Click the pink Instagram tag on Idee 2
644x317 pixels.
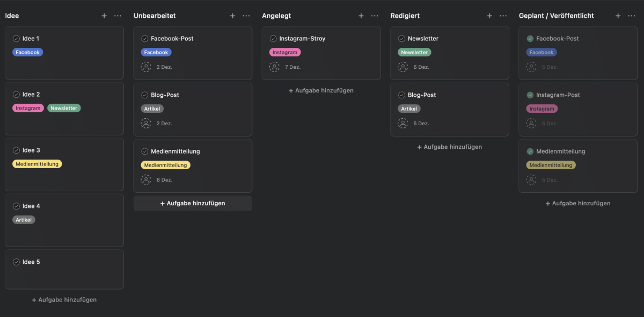coord(28,108)
